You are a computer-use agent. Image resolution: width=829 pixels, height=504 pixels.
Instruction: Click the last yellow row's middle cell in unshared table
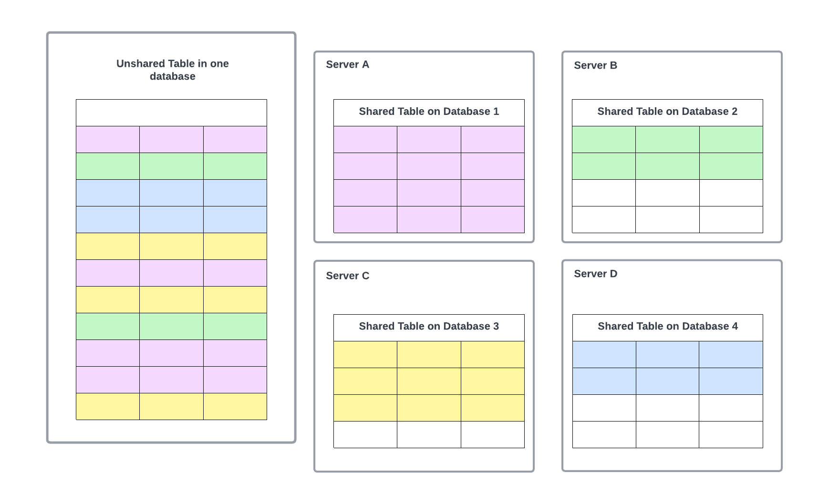[x=171, y=406]
